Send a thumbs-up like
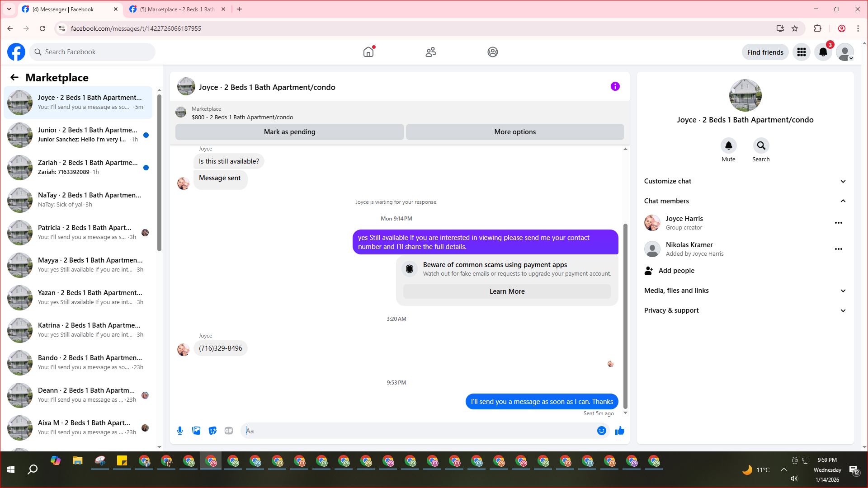The width and height of the screenshot is (868, 488). tap(619, 431)
